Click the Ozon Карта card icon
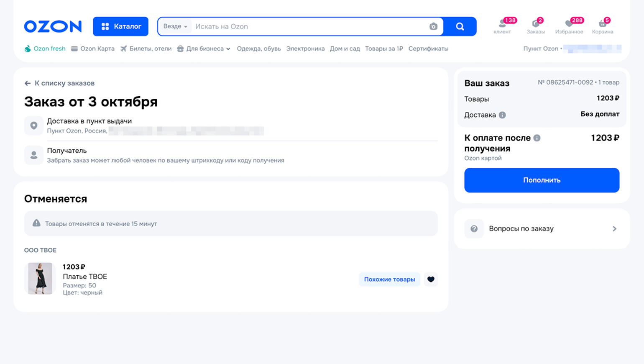The width and height of the screenshot is (644, 364). point(74,49)
